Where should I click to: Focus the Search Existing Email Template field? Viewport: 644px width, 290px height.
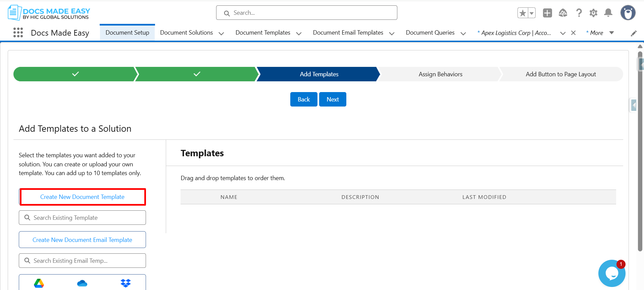coord(82,261)
